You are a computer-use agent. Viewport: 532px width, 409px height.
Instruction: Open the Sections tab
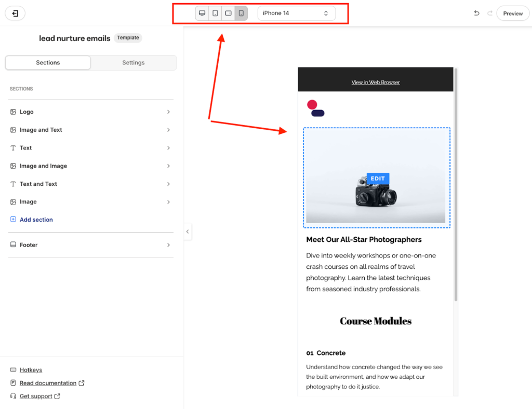(47, 62)
